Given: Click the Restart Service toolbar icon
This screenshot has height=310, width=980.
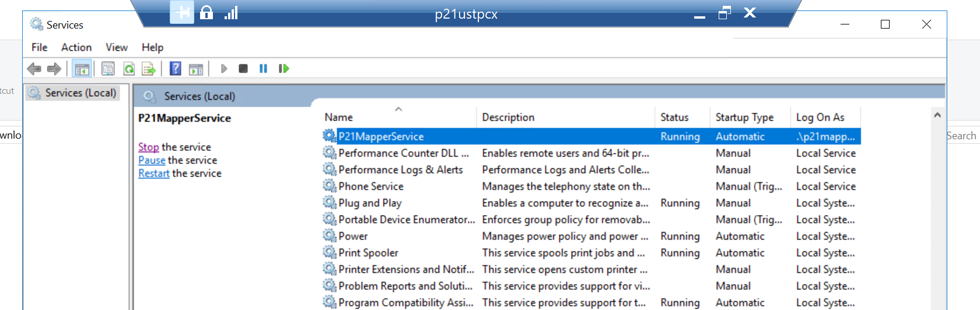Looking at the screenshot, I should point(284,69).
